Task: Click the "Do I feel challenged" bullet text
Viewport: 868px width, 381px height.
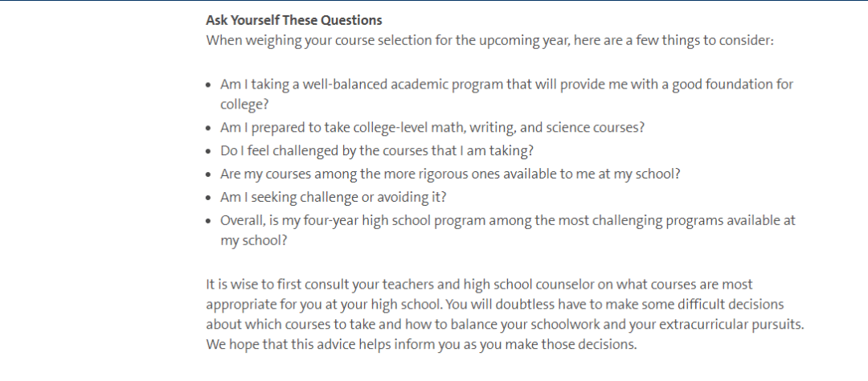Action: (x=377, y=150)
